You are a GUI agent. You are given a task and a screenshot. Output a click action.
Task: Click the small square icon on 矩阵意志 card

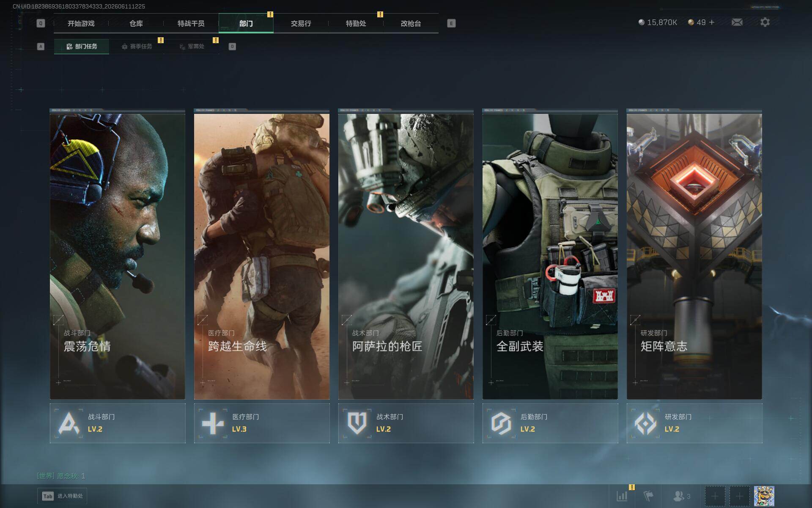[x=635, y=320]
